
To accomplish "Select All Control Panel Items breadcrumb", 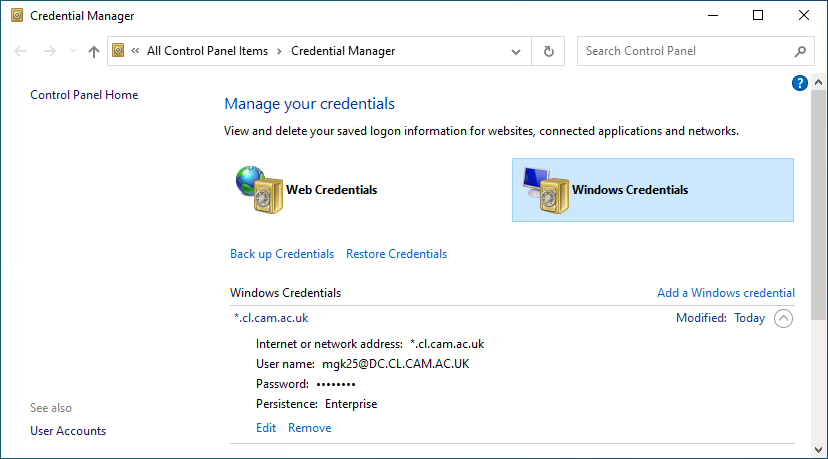I will pyautogui.click(x=207, y=51).
